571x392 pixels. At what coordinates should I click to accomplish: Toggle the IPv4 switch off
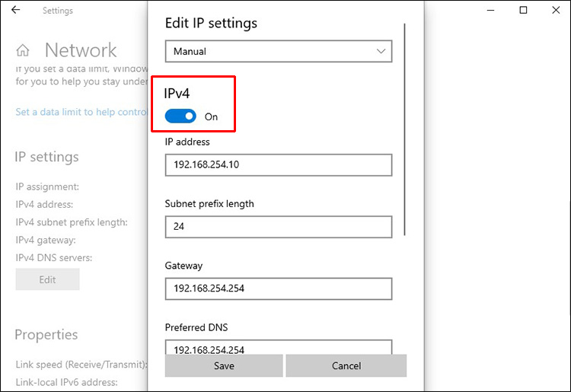[x=180, y=116]
